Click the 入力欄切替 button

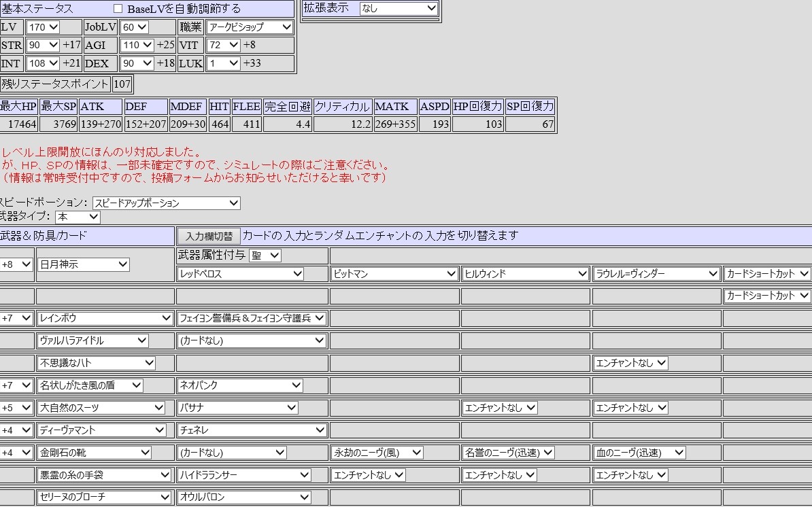209,237
